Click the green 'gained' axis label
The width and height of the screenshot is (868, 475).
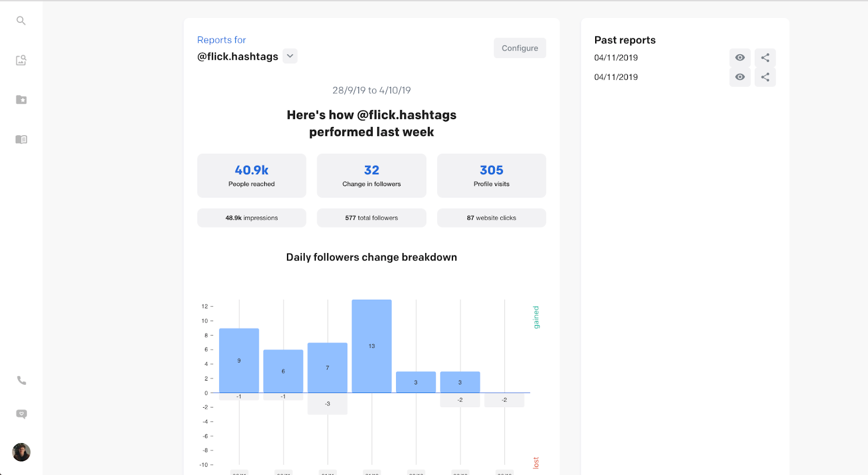tap(536, 318)
